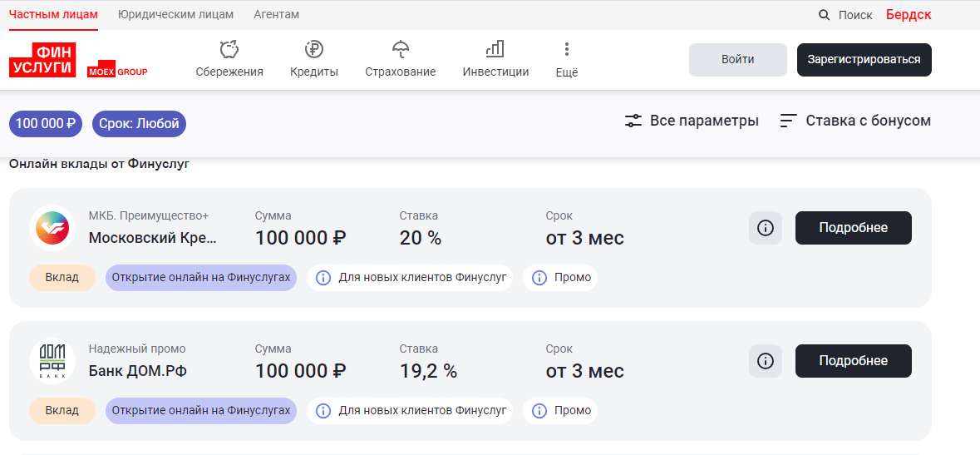The height and width of the screenshot is (455, 980).
Task: Click the Зарегистрироваться button
Action: point(864,60)
